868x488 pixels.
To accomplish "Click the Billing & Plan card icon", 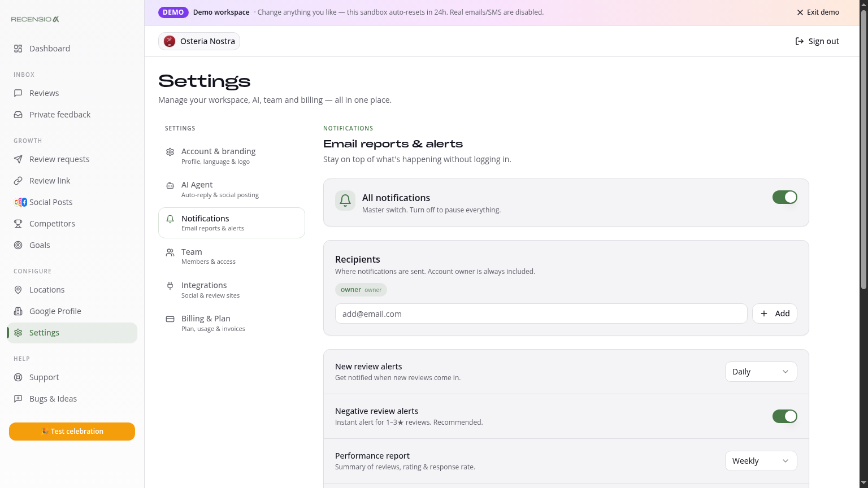I will (x=170, y=319).
